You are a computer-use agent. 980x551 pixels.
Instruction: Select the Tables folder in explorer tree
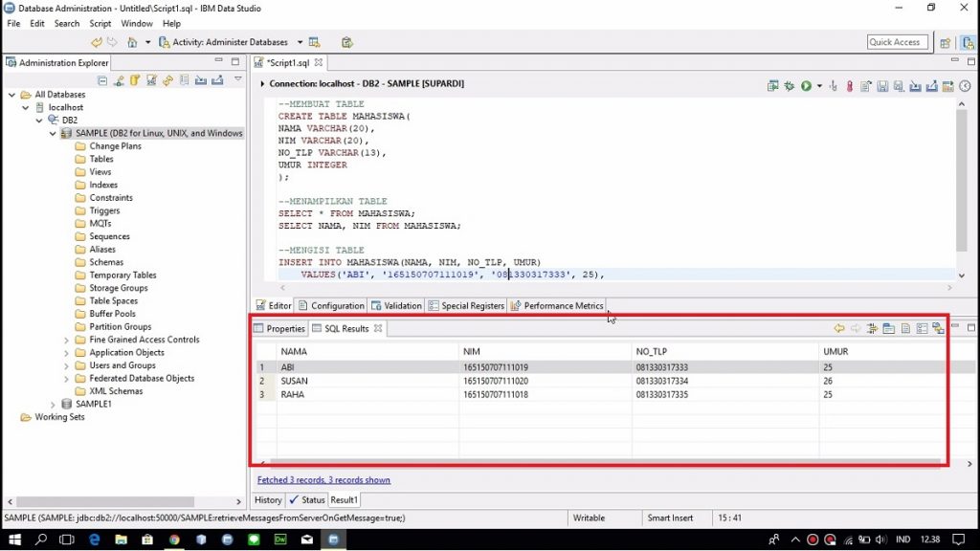pos(100,160)
